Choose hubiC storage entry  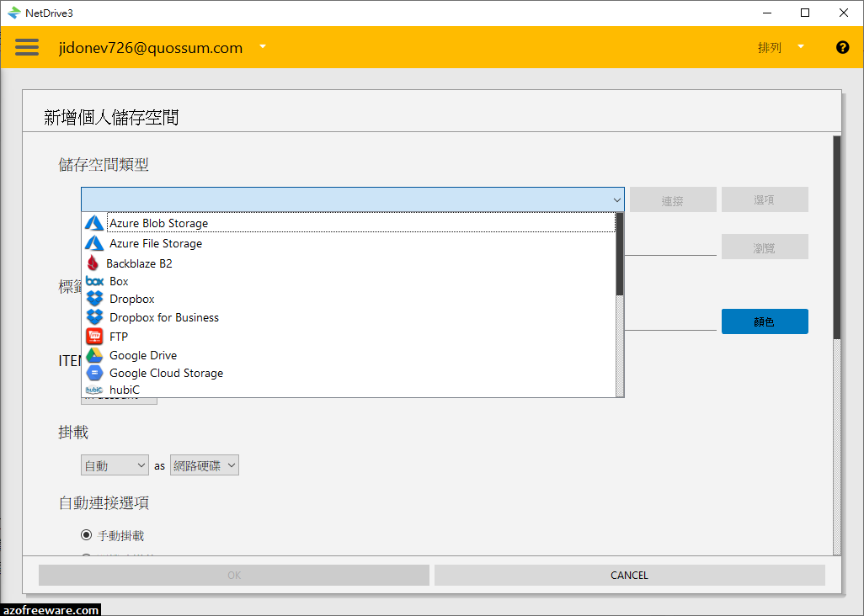(x=349, y=390)
